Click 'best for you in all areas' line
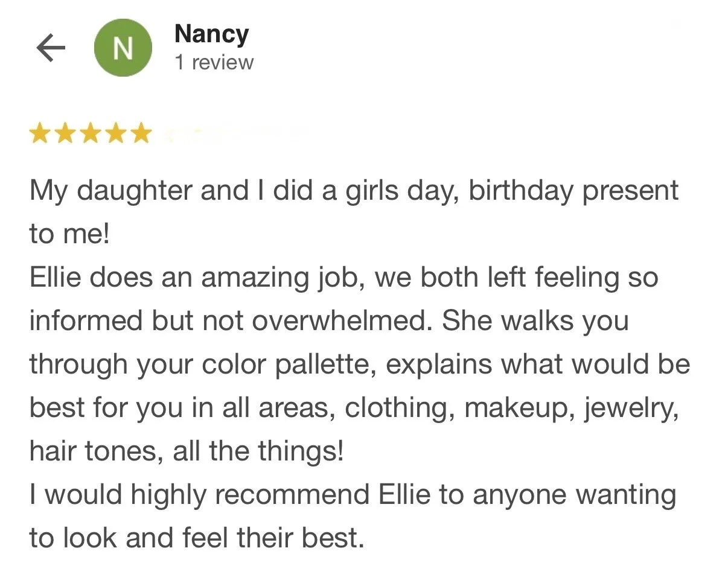Screen dimensions: 728x583 [354, 408]
